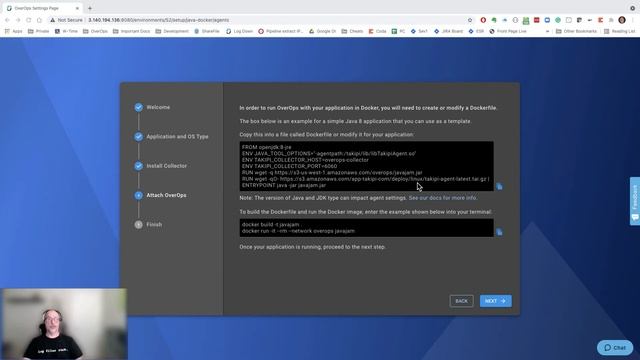This screenshot has width=640, height=360.
Task: Open the JIRA Board bookmark
Action: click(x=449, y=31)
